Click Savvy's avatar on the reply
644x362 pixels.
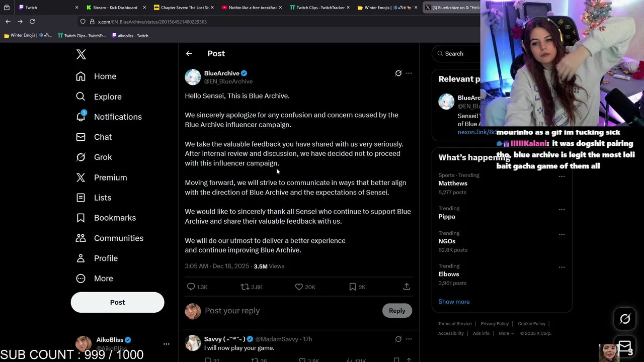pos(193,342)
